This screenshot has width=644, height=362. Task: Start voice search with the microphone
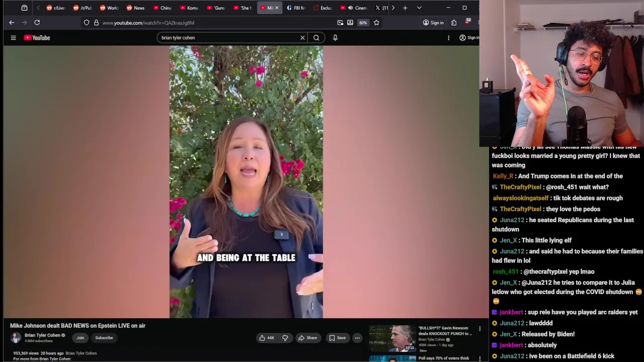point(335,38)
